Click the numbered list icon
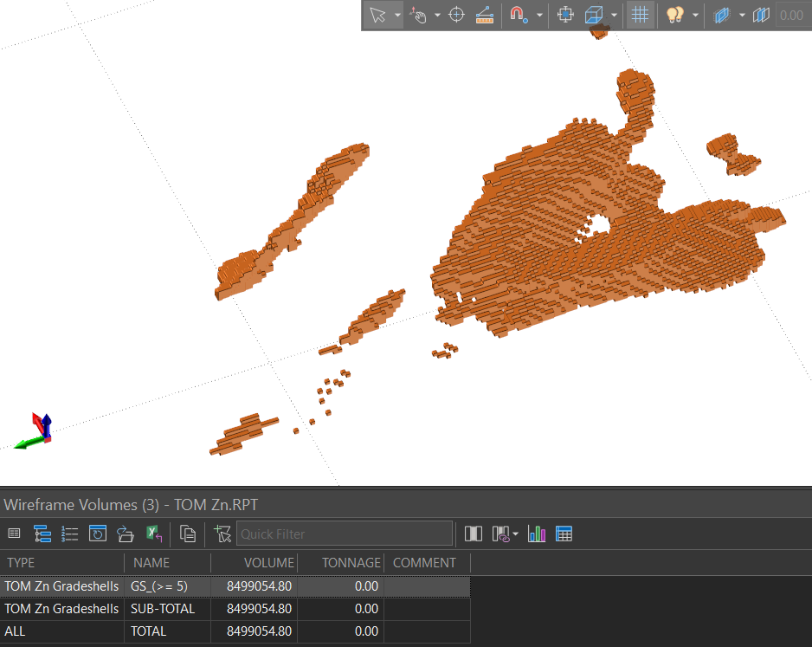Viewport: 812px width, 647px height. click(x=69, y=534)
